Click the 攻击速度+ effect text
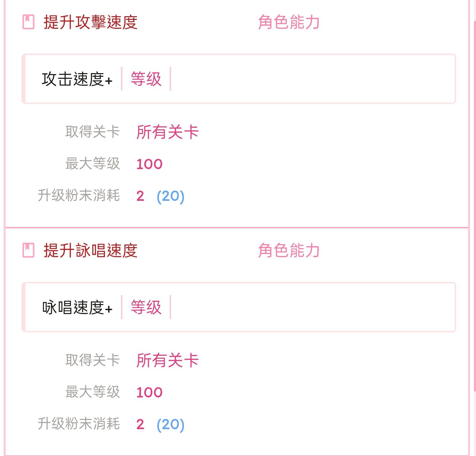Image resolution: width=476 pixels, height=456 pixels. tap(77, 79)
